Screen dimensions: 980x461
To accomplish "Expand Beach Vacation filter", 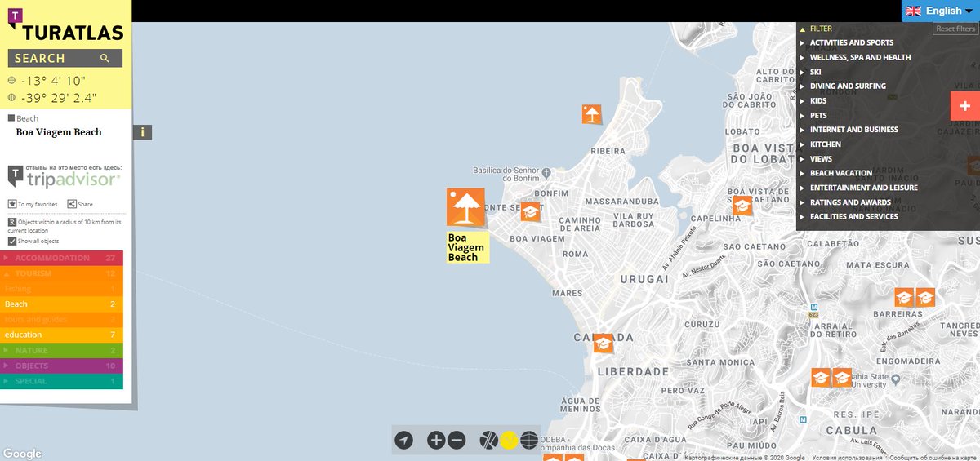I will pyautogui.click(x=840, y=173).
